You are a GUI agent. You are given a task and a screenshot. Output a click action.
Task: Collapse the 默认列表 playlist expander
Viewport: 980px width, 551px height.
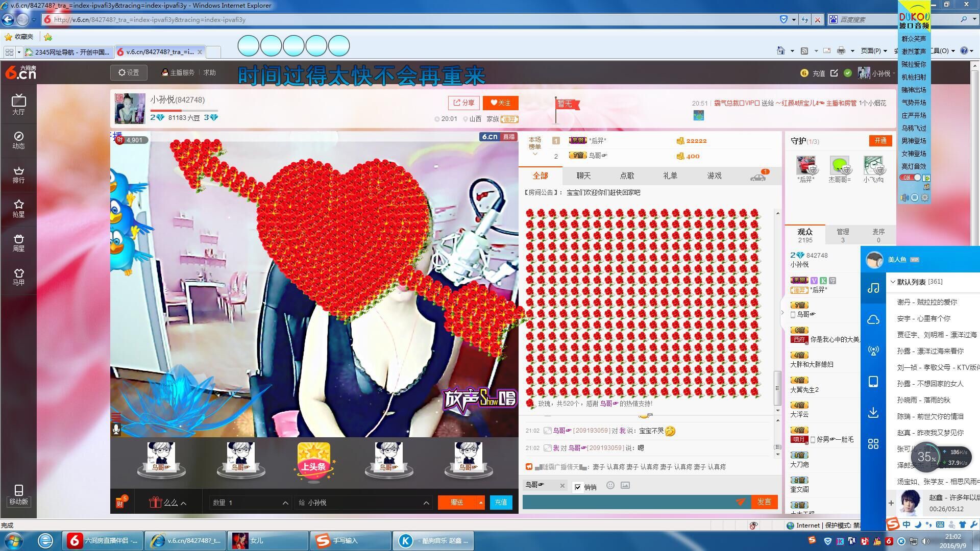tap(893, 282)
